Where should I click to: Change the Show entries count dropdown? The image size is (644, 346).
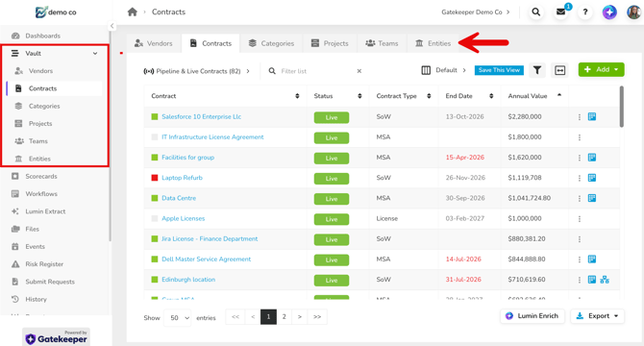(x=178, y=318)
